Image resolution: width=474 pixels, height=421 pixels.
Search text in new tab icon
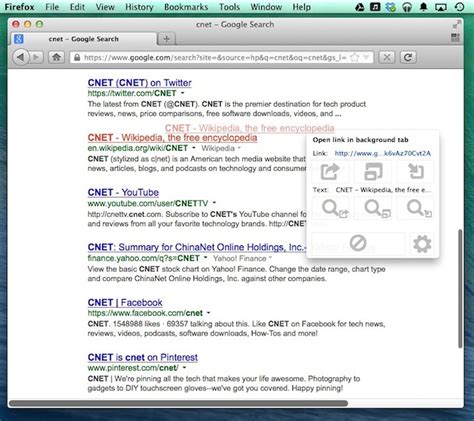[335, 209]
